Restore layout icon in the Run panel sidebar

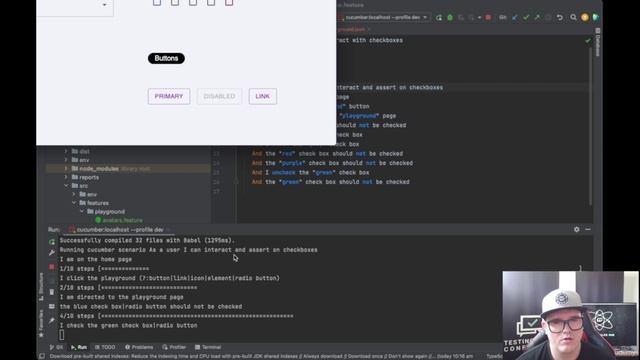point(52,307)
